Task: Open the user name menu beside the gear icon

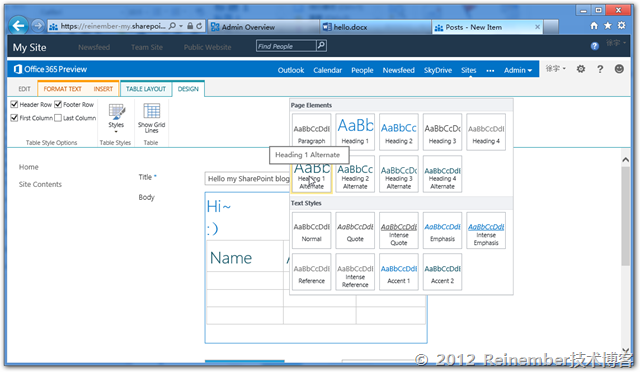Action: (556, 69)
